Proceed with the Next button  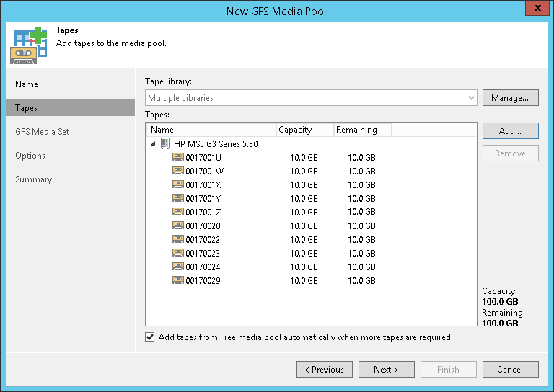[x=386, y=370]
